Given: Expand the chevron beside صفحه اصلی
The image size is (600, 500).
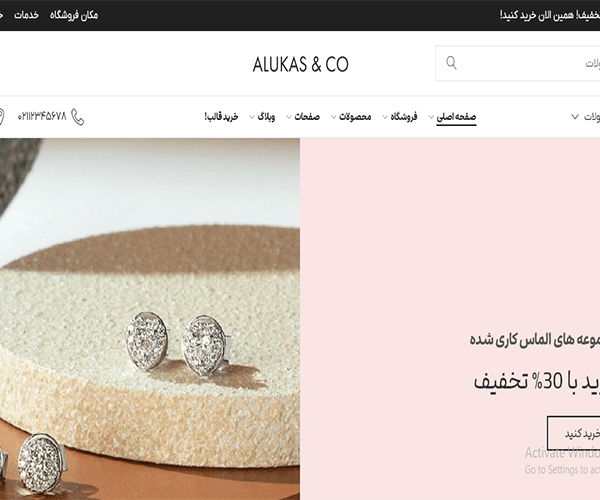Looking at the screenshot, I should 431,117.
